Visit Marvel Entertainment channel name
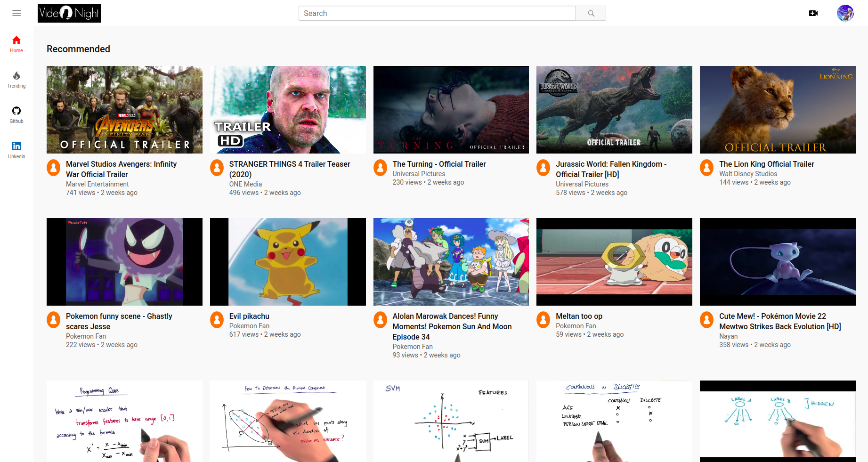 click(x=97, y=184)
